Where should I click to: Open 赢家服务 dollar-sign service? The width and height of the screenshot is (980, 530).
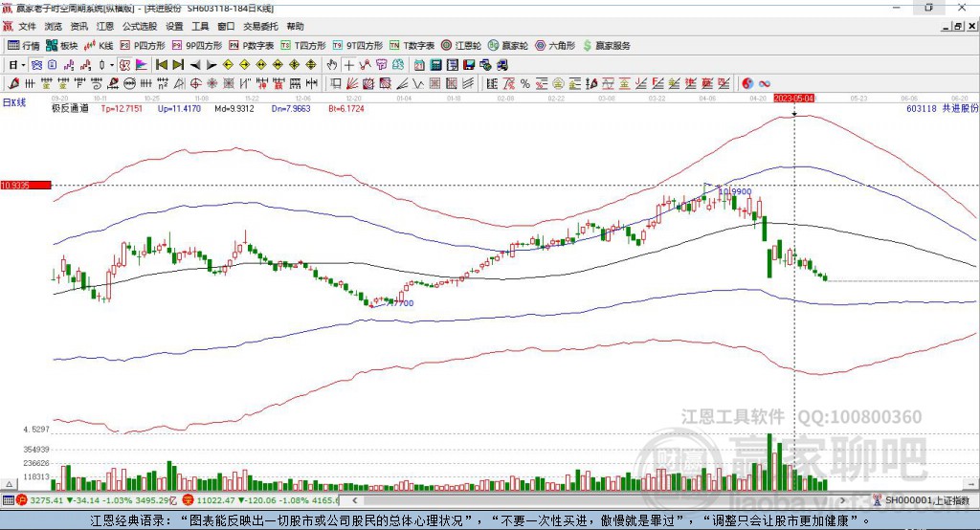click(x=606, y=46)
